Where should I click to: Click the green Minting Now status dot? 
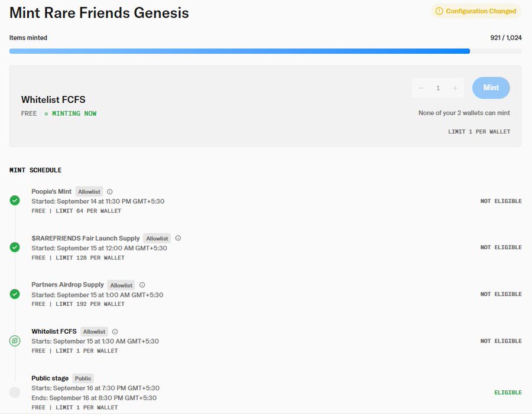(46, 114)
